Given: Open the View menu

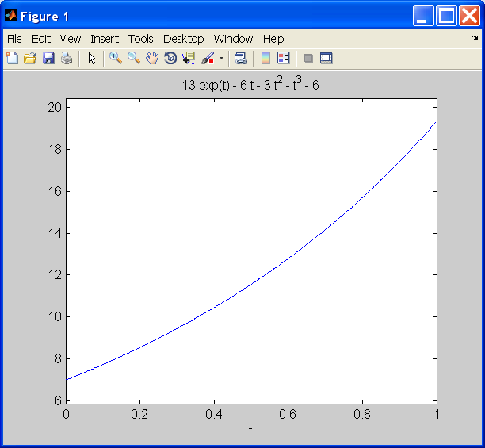Looking at the screenshot, I should (x=71, y=39).
